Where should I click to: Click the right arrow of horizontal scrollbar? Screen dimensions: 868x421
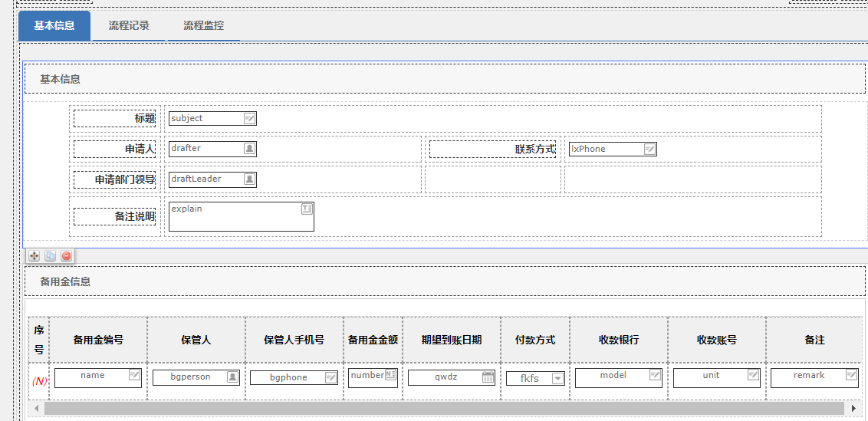853,408
